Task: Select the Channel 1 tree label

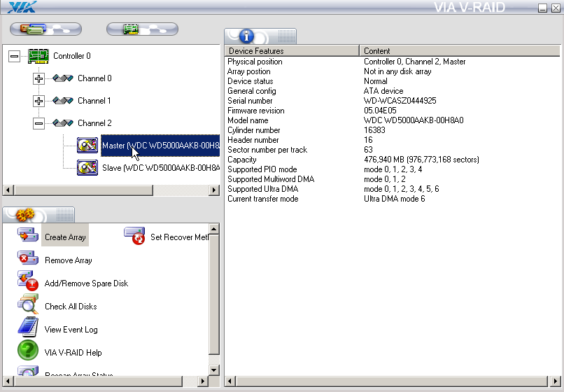Action: 94,100
